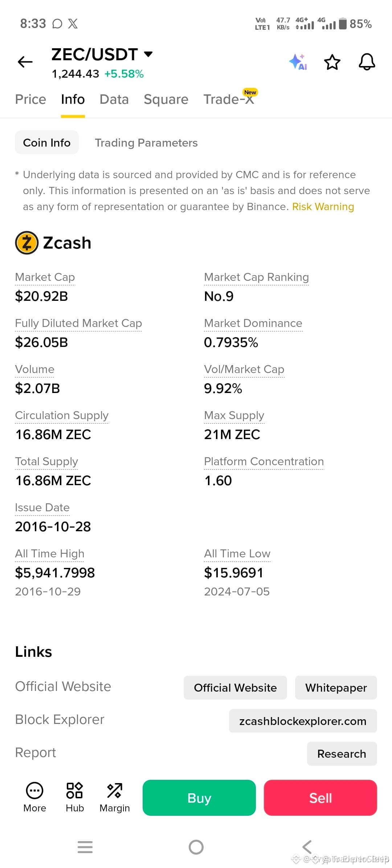Select the Coin Info toggle
The width and height of the screenshot is (392, 868).
pyautogui.click(x=47, y=142)
